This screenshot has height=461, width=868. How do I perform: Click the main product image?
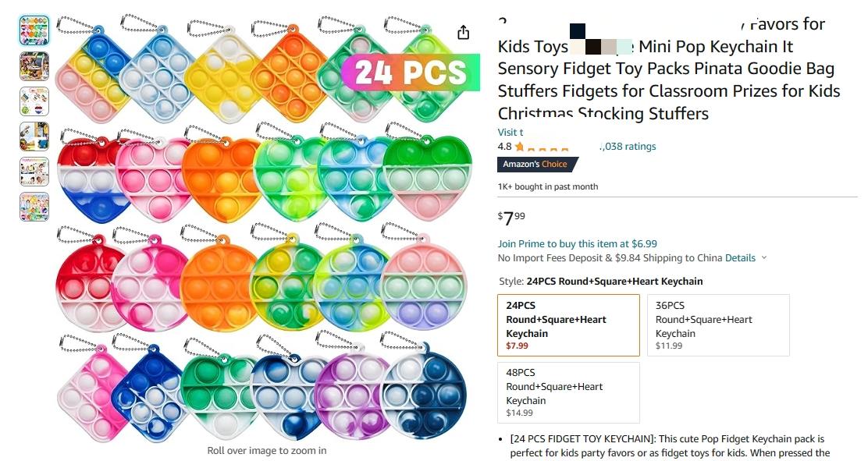pos(265,228)
